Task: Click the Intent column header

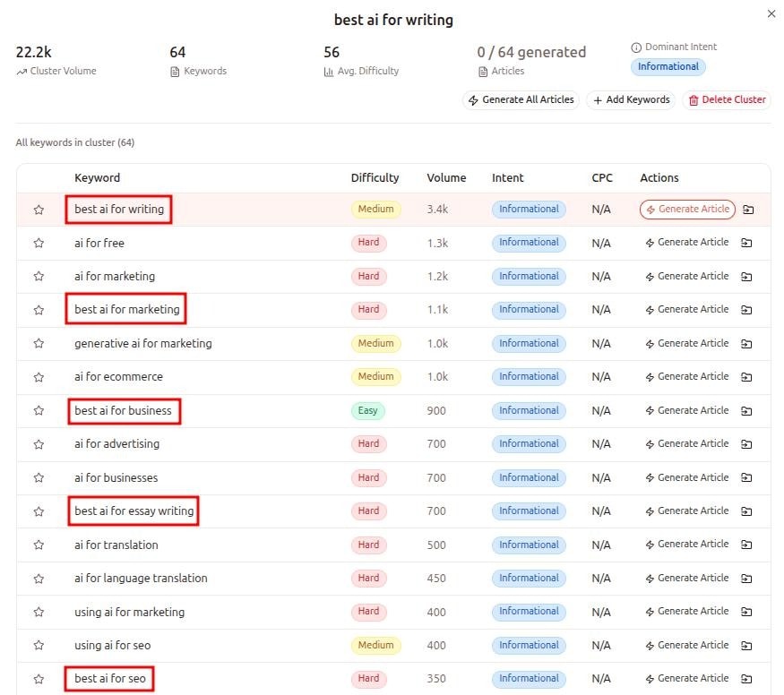Action: coord(507,178)
